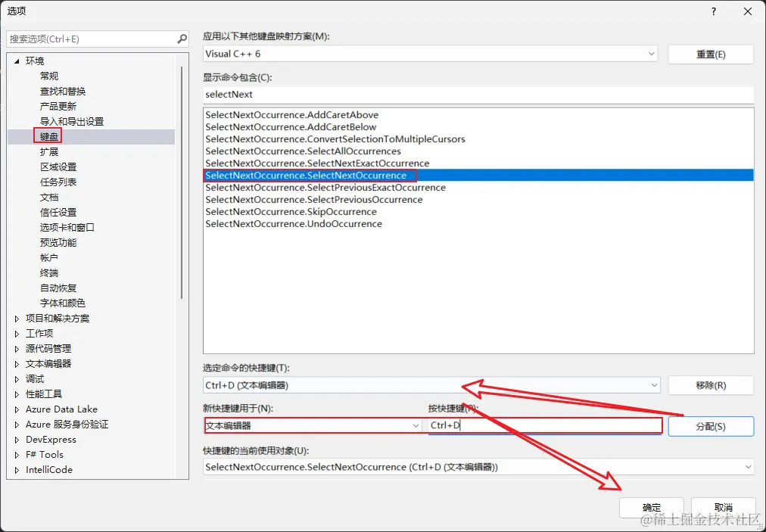
Task: Expand the IntelliCode node
Action: point(17,470)
